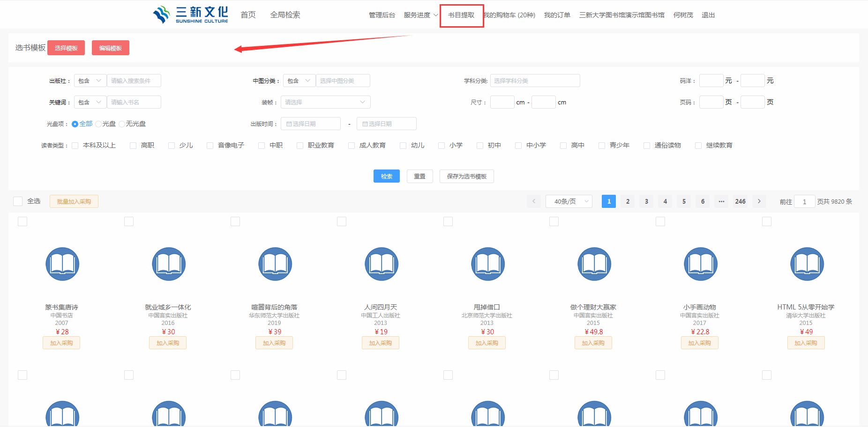The image size is (868, 427).
Task: Click the book cover icon for 篆书集唐诗
Action: click(x=62, y=264)
